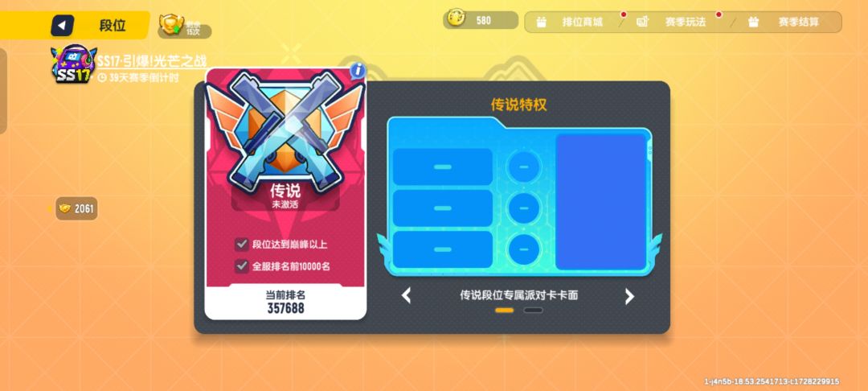Show next privilege with right arrow
This screenshot has width=868, height=391.
[629, 296]
